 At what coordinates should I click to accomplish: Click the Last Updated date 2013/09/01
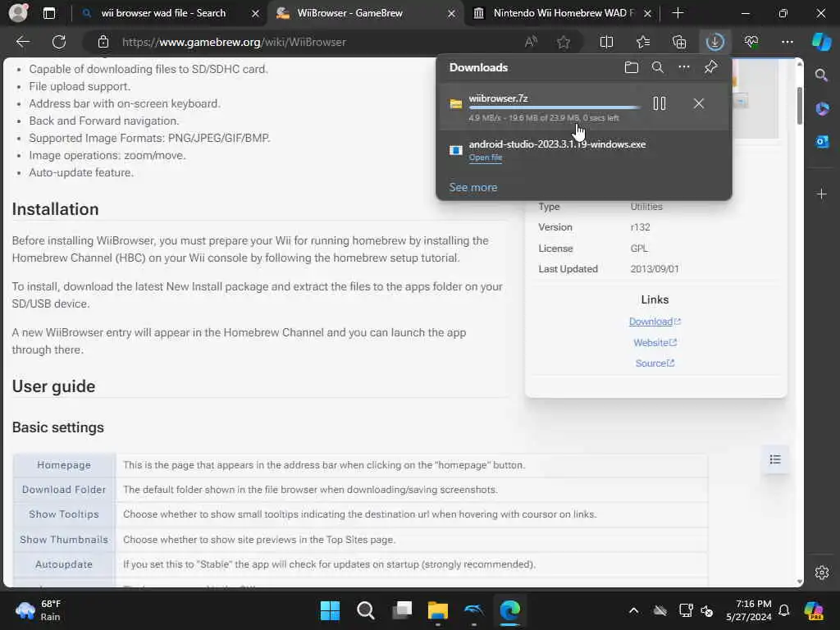(x=655, y=269)
